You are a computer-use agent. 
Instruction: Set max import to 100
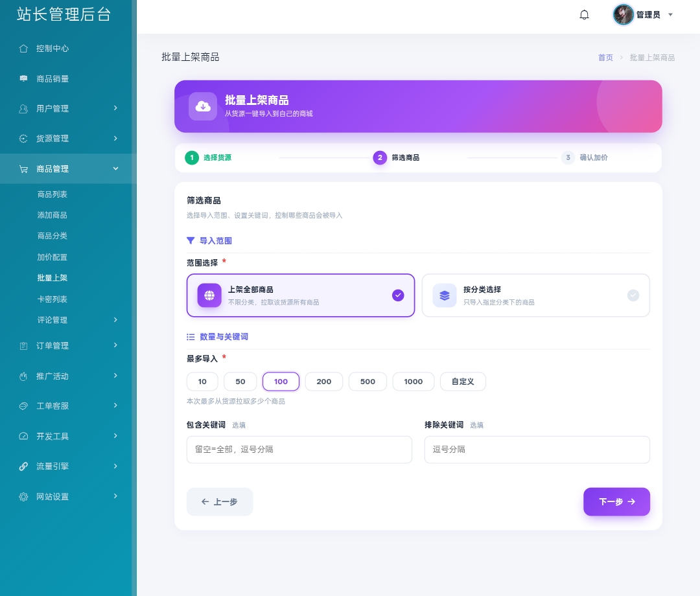pyautogui.click(x=281, y=382)
